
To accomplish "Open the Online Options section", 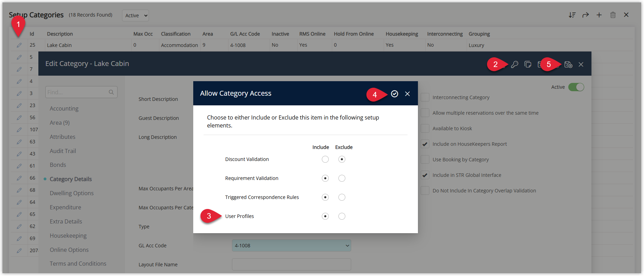I will 69,250.
